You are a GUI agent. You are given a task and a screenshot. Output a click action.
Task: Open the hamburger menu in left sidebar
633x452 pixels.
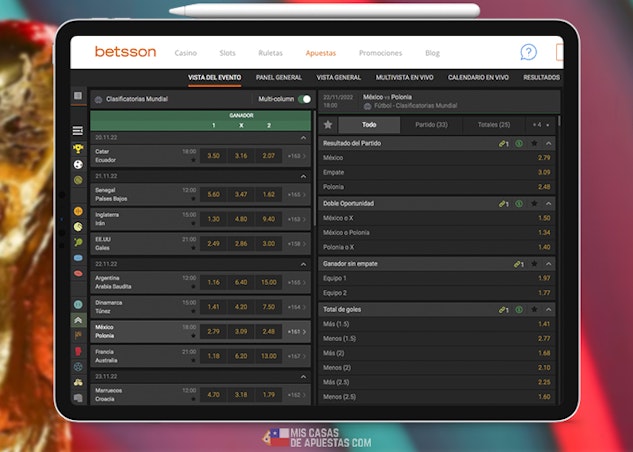pos(78,131)
